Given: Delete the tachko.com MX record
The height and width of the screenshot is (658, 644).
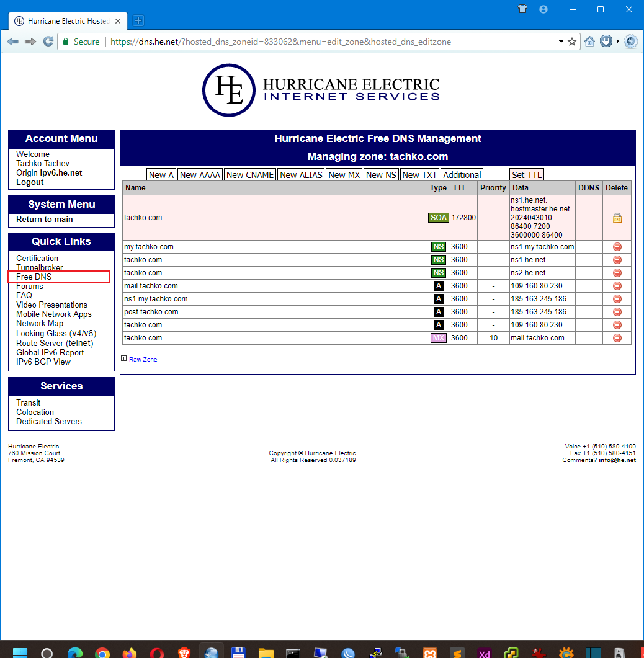Looking at the screenshot, I should [x=617, y=338].
